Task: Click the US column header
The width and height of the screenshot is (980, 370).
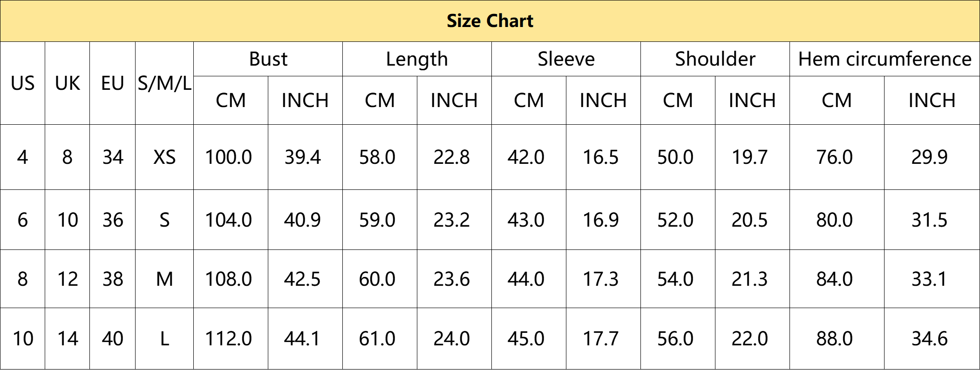Action: click(x=22, y=83)
